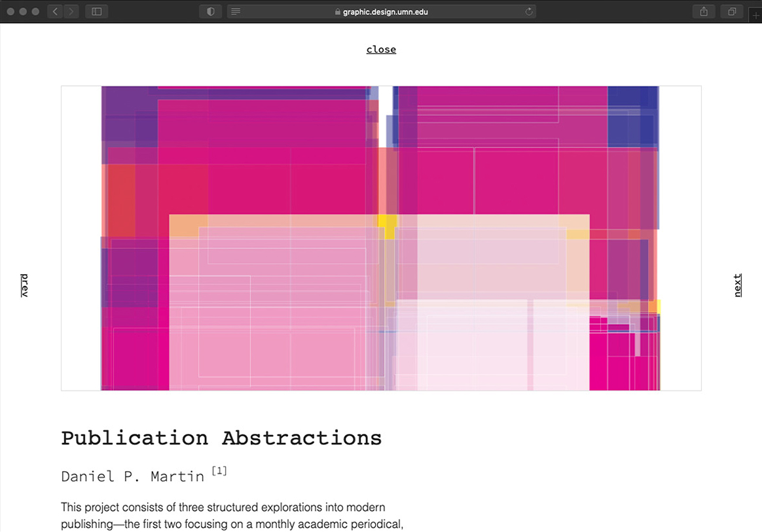
Task: Go forward with Safari forward arrow
Action: coord(71,12)
